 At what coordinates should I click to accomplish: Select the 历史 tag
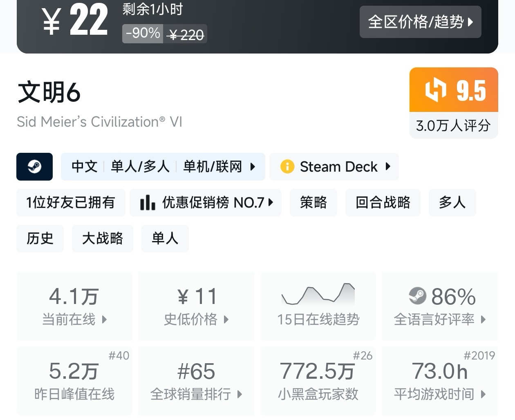point(40,239)
